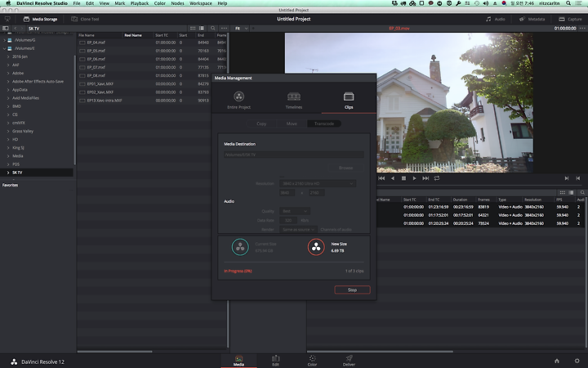588x368 pixels.
Task: Toggle loop playback in viewer
Action: pyautogui.click(x=437, y=178)
